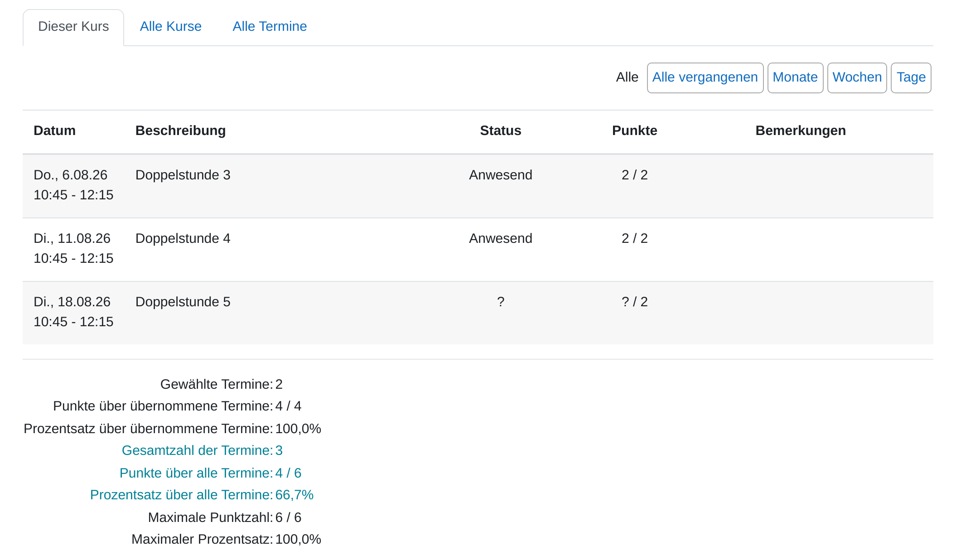Open the Alle Kurse tab
This screenshot has width=956, height=560.
coord(171,27)
